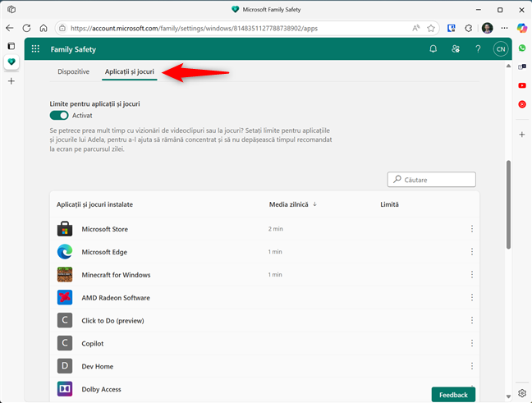
Task: Select the Microsoft Edge row name
Action: tap(104, 252)
